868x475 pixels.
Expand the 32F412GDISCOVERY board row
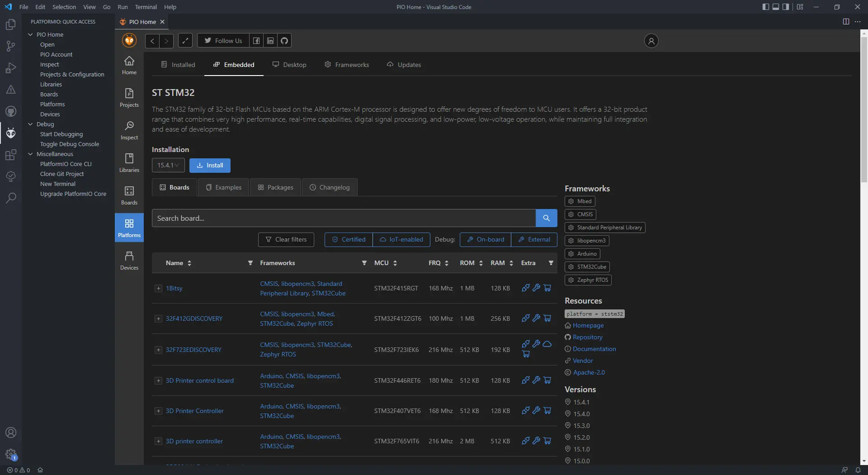coord(158,318)
